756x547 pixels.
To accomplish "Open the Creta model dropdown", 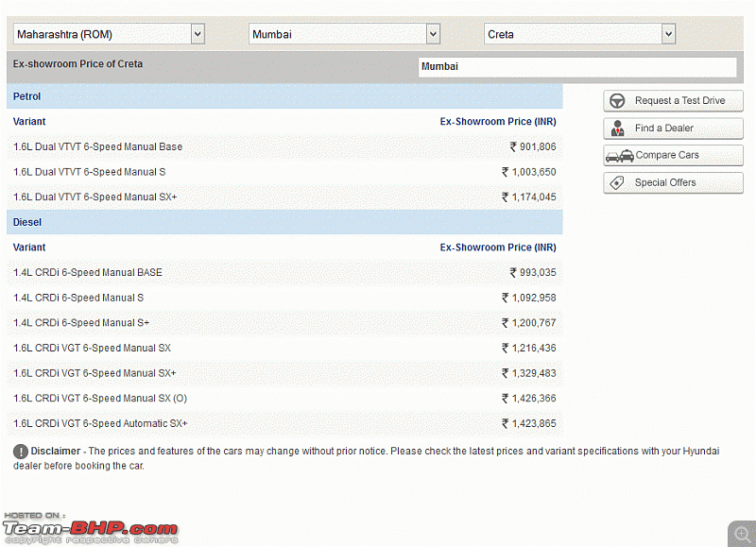I will pos(579,34).
